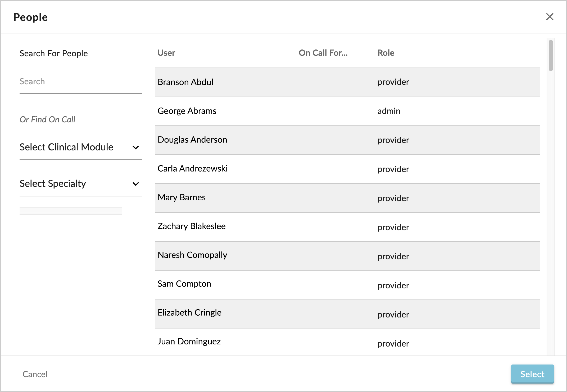Click the Cancel button

pyautogui.click(x=35, y=374)
